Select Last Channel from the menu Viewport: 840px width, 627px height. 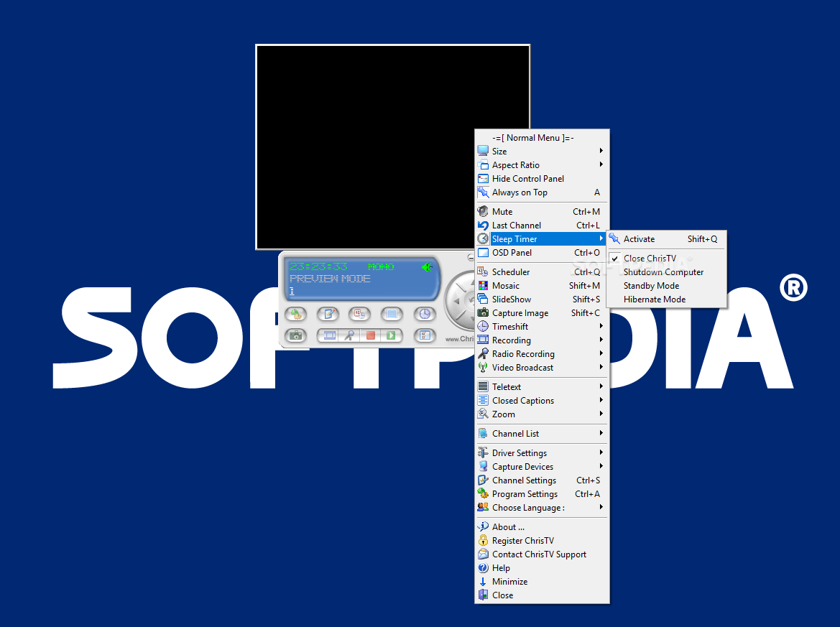coord(542,226)
